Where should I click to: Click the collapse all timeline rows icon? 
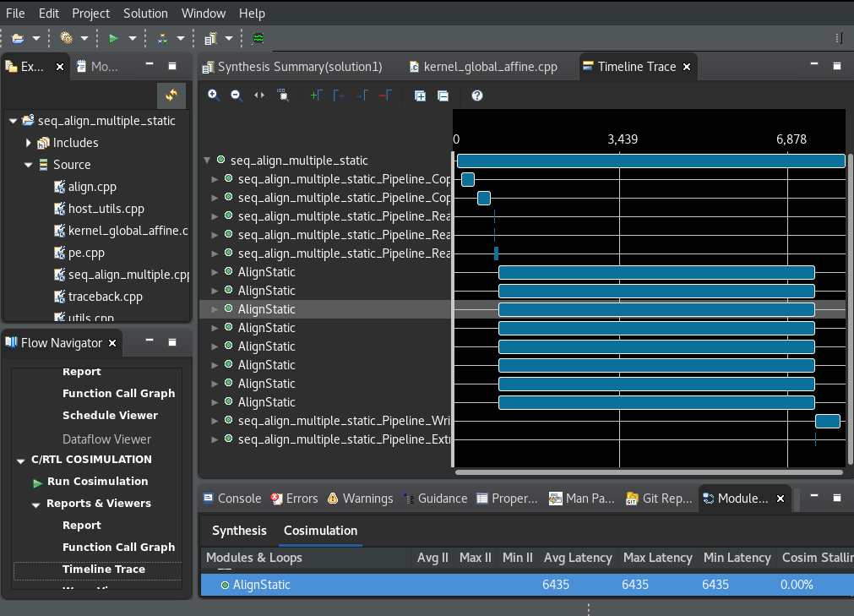coord(443,95)
